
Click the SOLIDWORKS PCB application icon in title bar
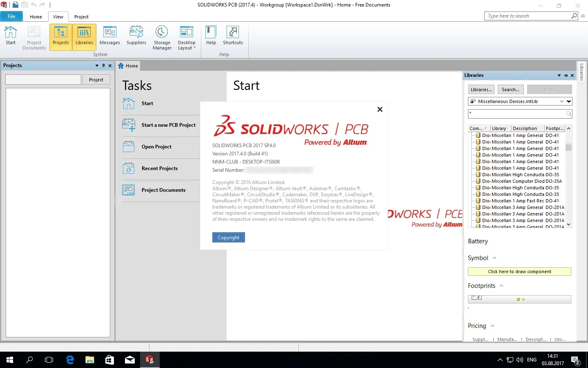4,5
